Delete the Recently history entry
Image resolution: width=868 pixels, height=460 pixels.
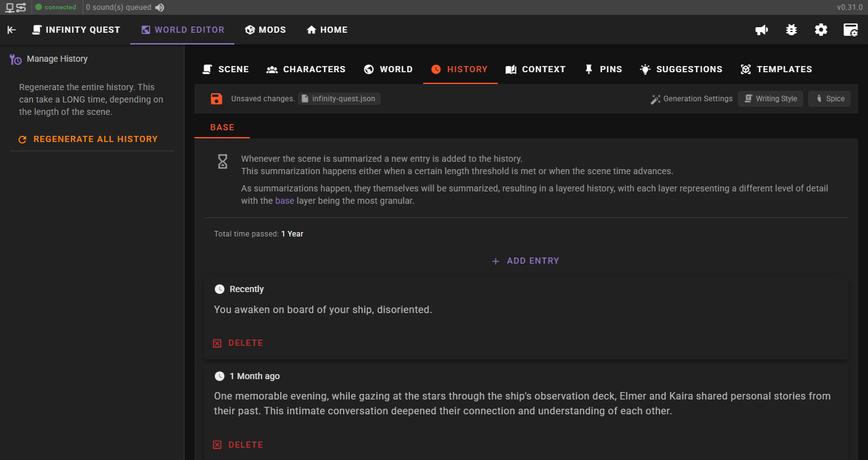pyautogui.click(x=238, y=343)
